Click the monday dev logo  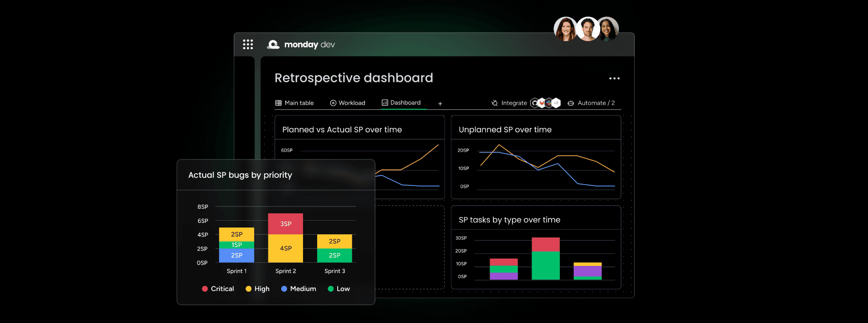301,44
